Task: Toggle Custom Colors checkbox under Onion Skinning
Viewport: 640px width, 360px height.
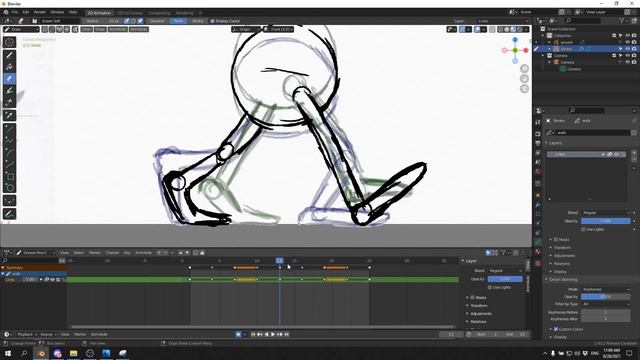Action: coord(556,329)
